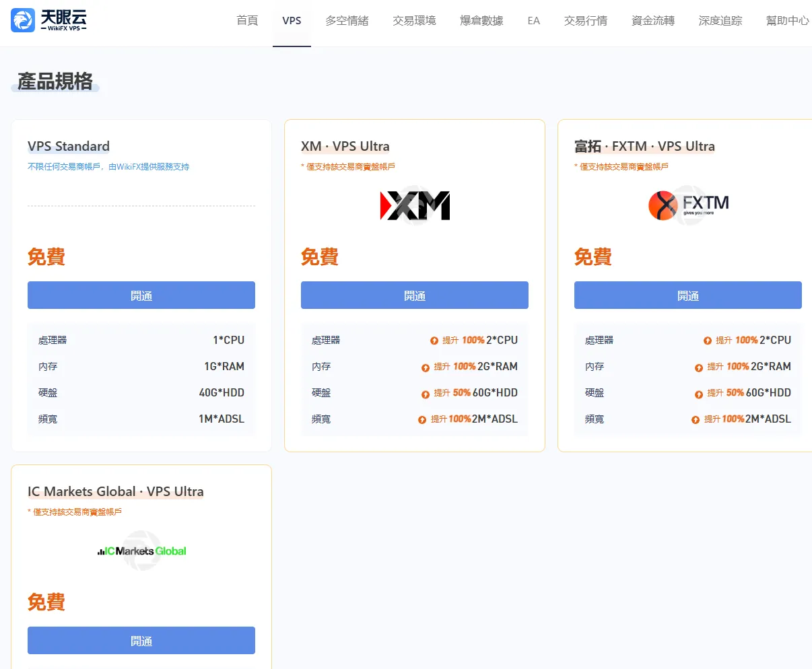Screen dimensions: 812x669
Task: Click IC Markets Global · VPS Ultra title
Action: pyautogui.click(x=116, y=491)
